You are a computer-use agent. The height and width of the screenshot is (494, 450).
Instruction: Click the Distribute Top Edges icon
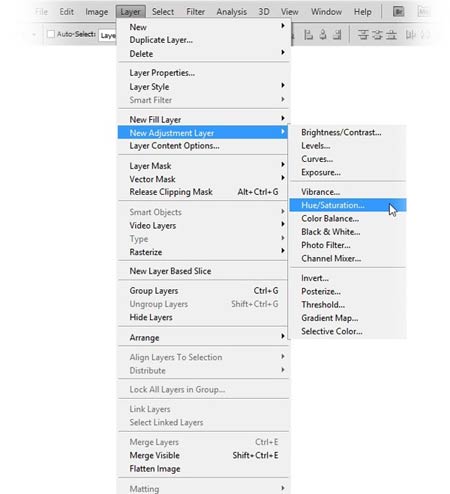tap(363, 34)
